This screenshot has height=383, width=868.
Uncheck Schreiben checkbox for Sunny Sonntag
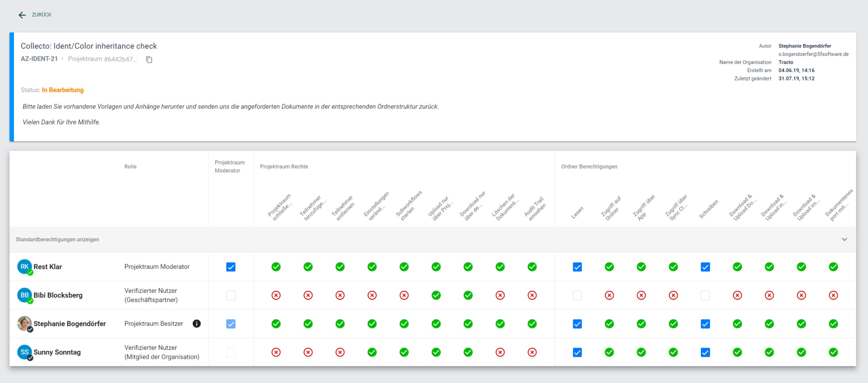point(705,352)
